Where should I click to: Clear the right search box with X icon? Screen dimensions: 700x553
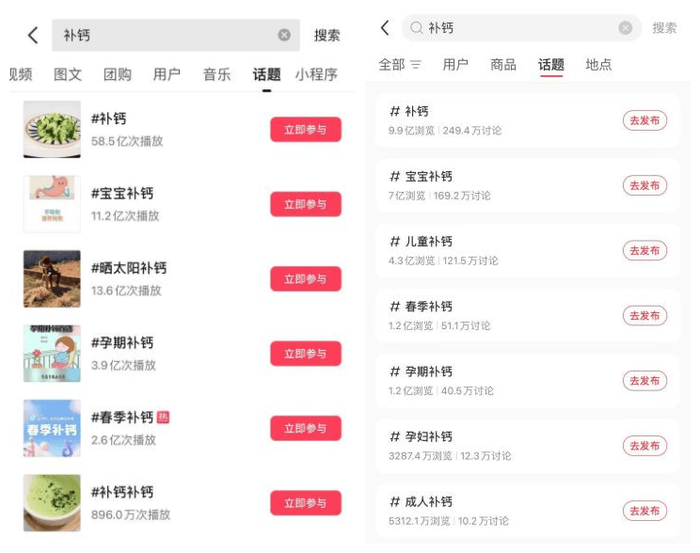(625, 28)
